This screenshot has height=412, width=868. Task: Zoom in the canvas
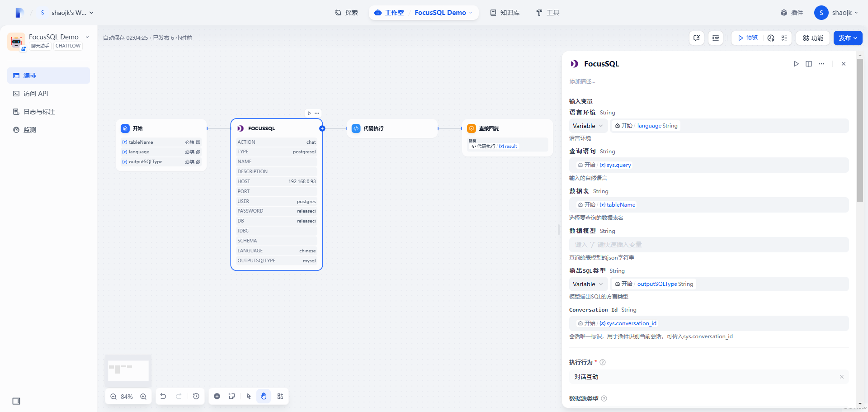click(143, 397)
